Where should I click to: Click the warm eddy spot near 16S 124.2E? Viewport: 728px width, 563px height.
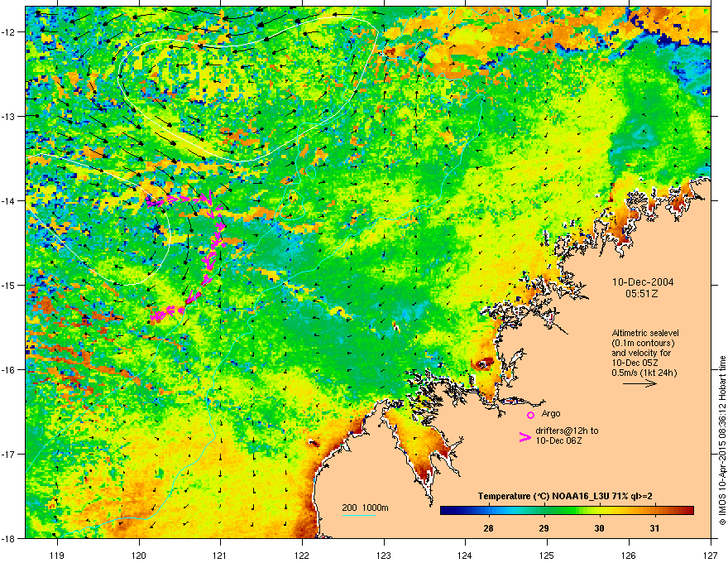coord(484,363)
